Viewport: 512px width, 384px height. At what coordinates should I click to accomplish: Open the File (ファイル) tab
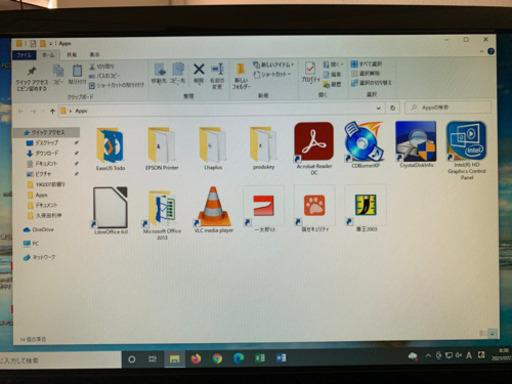click(x=24, y=55)
